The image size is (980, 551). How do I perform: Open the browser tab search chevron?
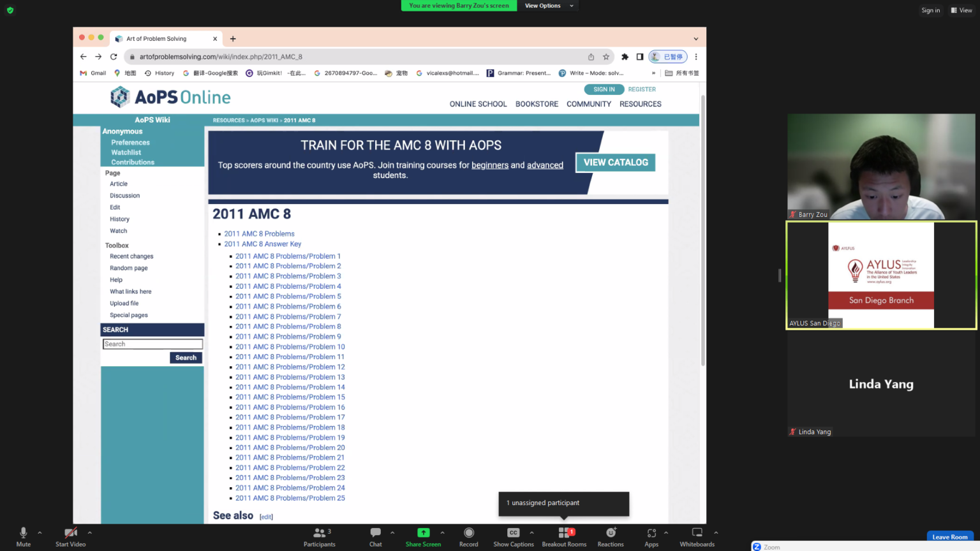tap(696, 39)
